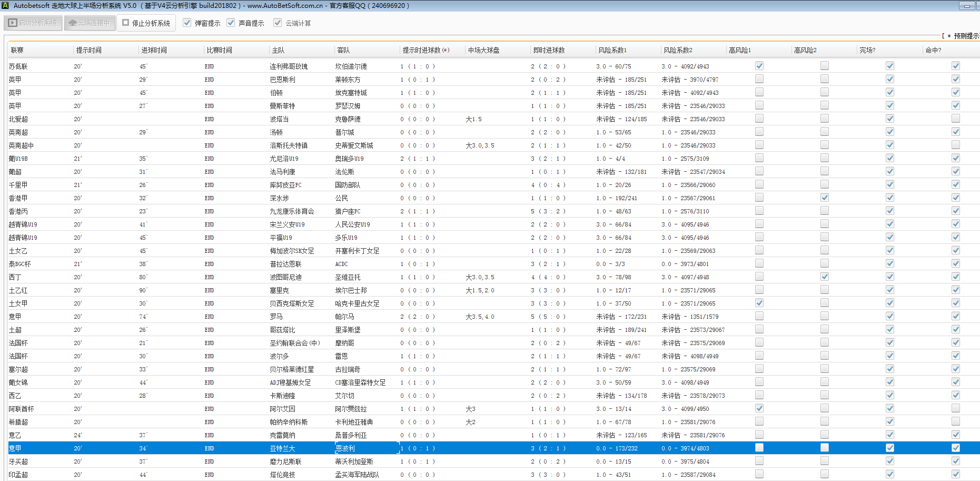Viewport: 980px width, 481px height.
Task: Click the Autobetsoft app logo in title bar
Action: (5, 5)
